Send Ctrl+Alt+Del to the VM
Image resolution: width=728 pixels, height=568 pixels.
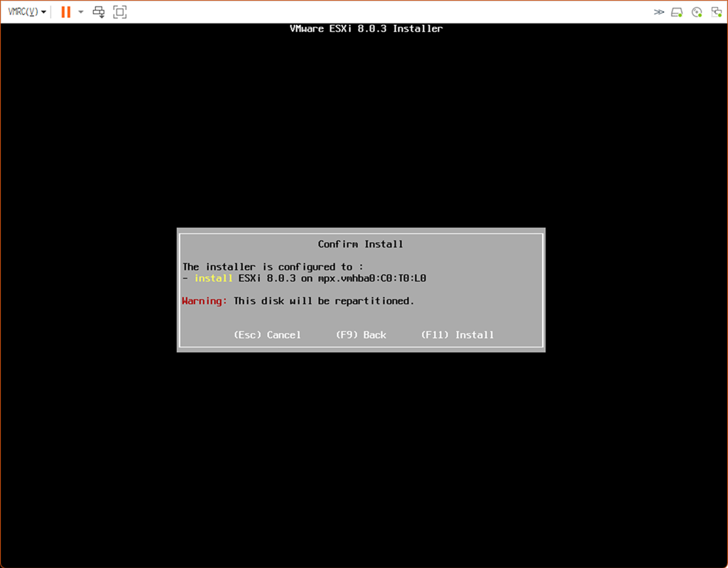[99, 12]
